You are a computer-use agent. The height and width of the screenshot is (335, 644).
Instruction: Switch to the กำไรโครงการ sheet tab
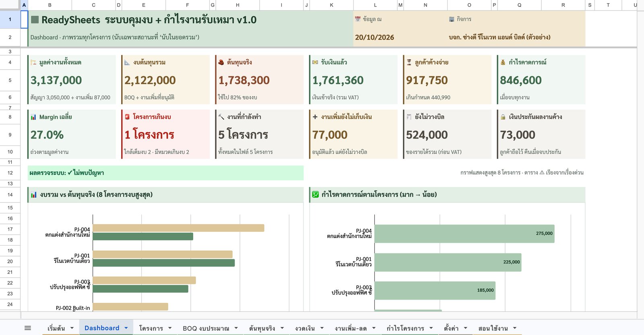[405, 328]
